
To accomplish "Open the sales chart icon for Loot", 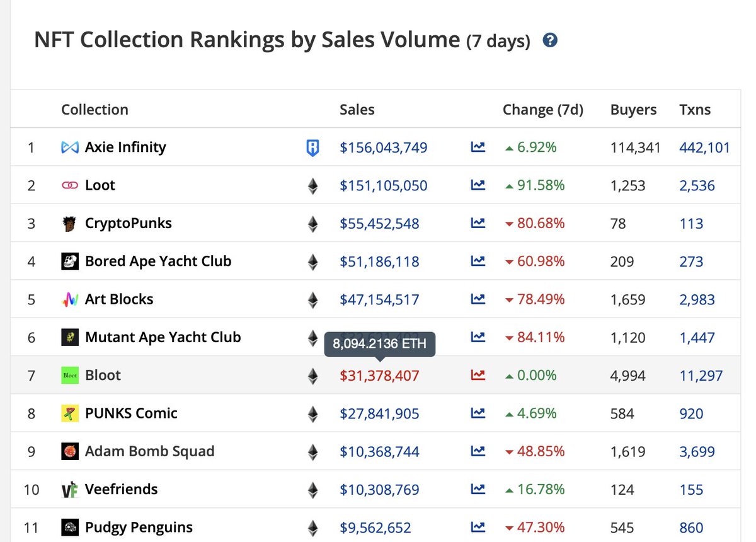I will coord(478,185).
